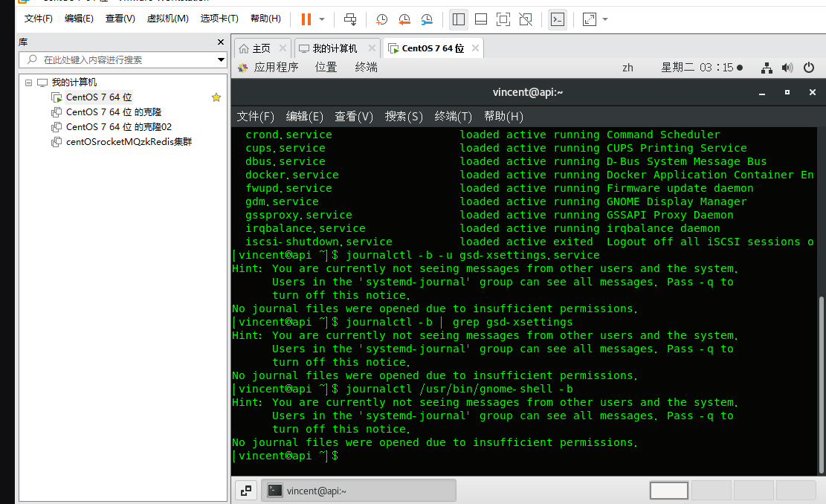This screenshot has height=504, width=826.
Task: Enter full screen mode icon
Action: pyautogui.click(x=503, y=19)
